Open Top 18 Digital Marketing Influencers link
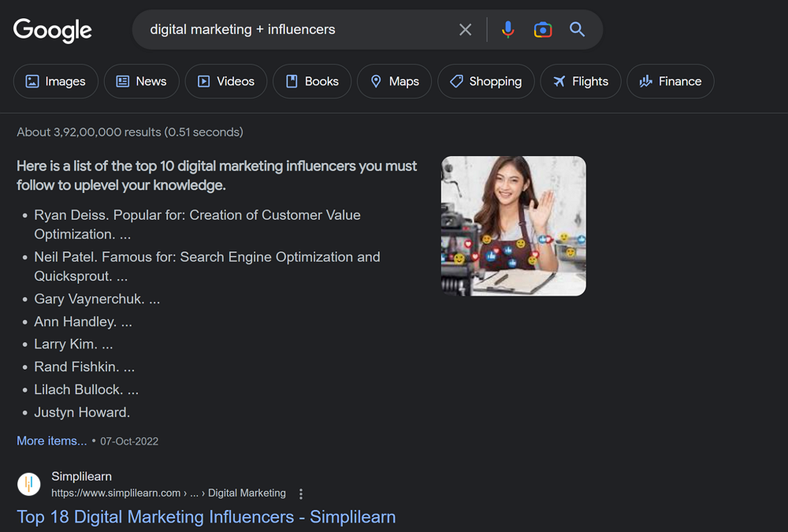 click(x=206, y=517)
